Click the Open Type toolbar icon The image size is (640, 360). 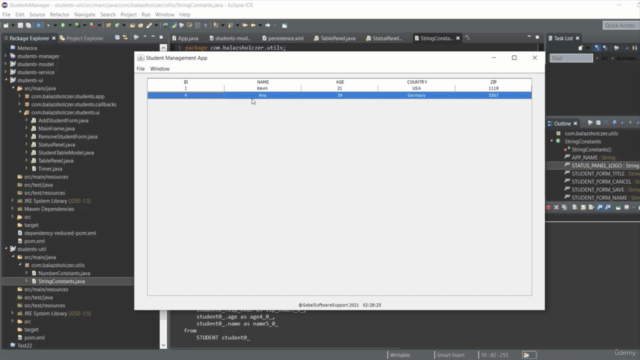pos(132,25)
